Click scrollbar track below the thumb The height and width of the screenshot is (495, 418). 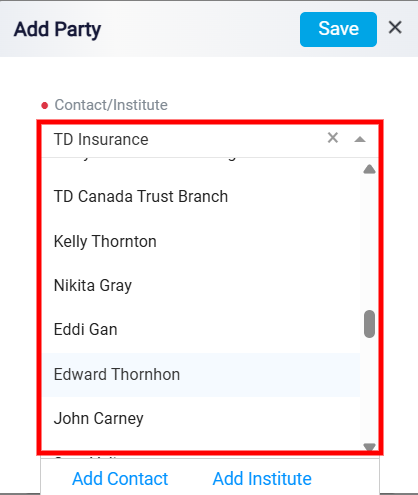point(369,390)
